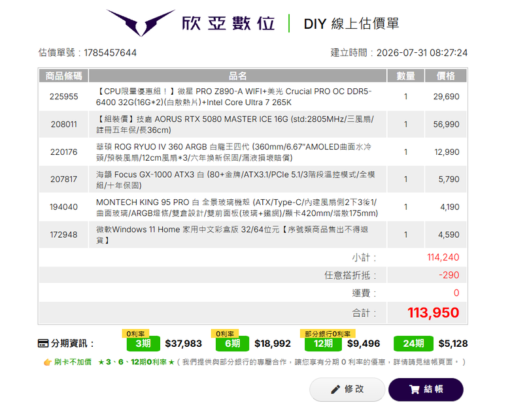Click the 結帳 checkout button
This screenshot has height=420, width=510.
(426, 389)
